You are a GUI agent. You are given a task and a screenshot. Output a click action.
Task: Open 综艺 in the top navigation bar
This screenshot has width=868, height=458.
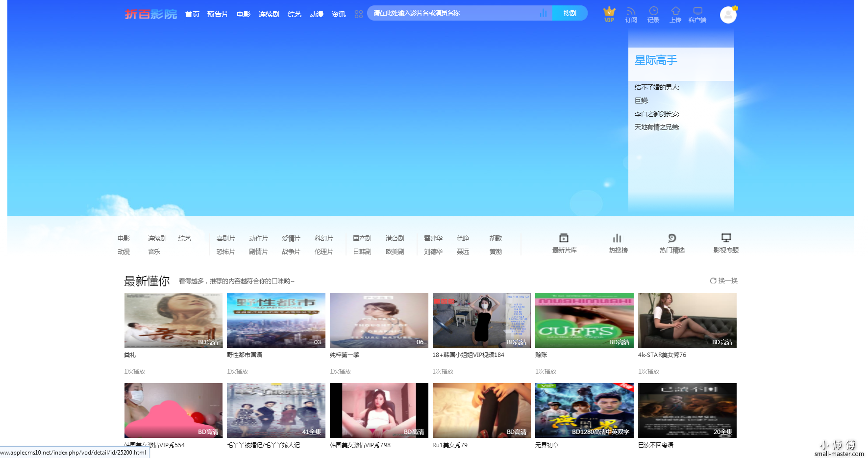[295, 14]
